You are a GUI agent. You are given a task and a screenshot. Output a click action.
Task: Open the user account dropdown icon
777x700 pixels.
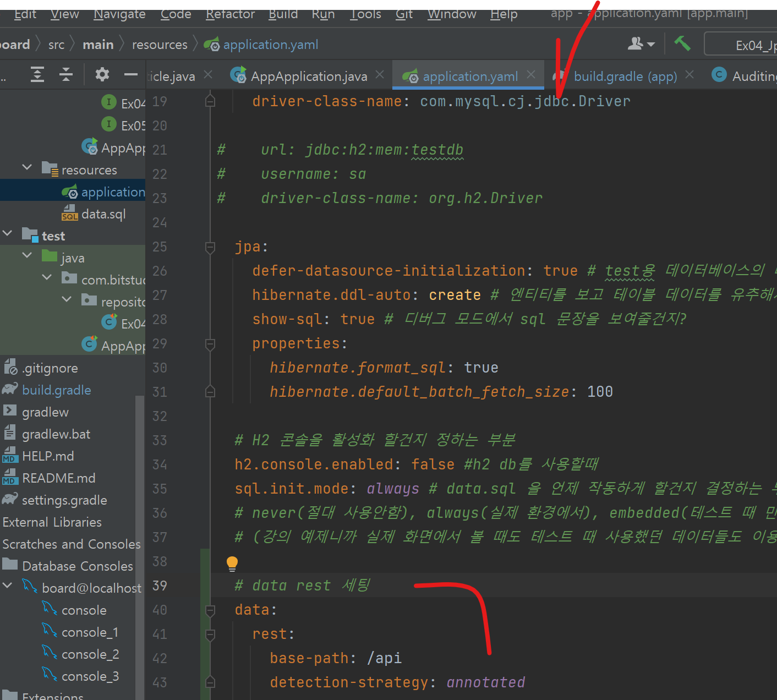point(641,44)
